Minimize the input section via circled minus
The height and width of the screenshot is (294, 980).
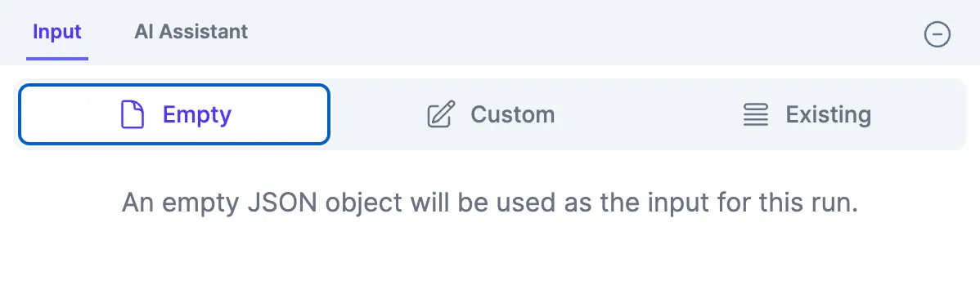pos(937,35)
